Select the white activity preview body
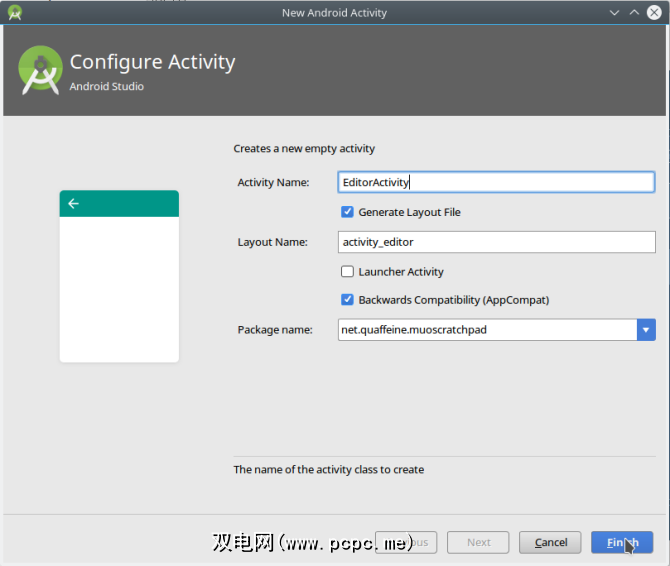Viewport: 670px width, 566px height. pyautogui.click(x=119, y=290)
